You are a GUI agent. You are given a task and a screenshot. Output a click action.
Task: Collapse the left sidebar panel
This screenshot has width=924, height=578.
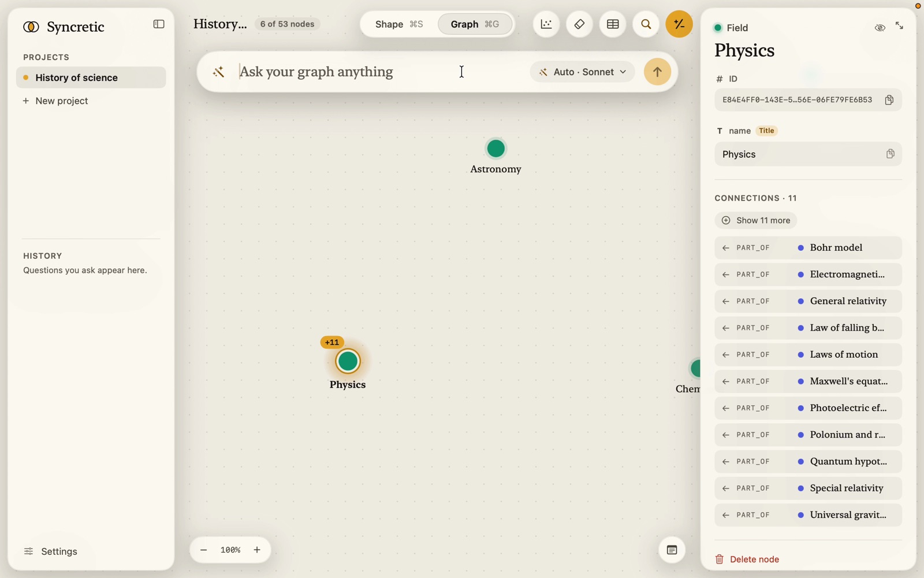[x=159, y=24]
